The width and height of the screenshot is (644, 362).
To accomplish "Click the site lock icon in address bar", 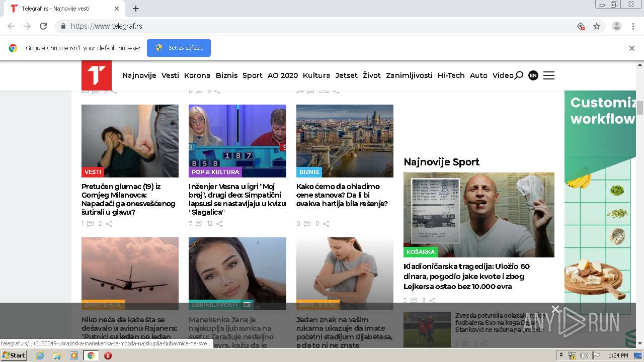I will pyautogui.click(x=63, y=26).
